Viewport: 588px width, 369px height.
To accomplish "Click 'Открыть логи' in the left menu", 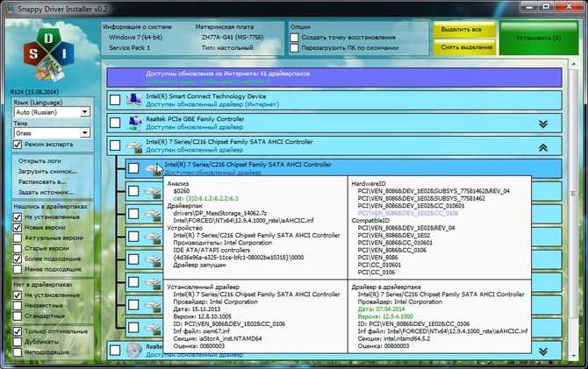I will point(38,162).
